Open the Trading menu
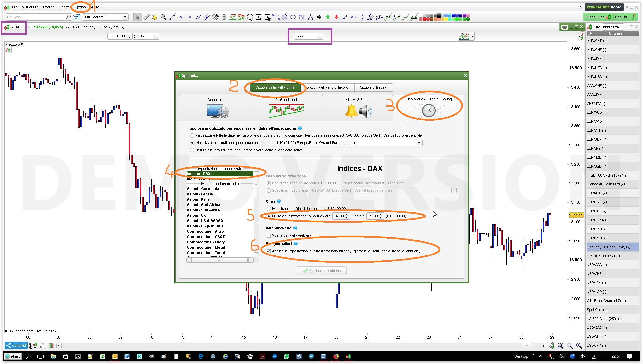This screenshot has width=643, height=364. coord(48,7)
